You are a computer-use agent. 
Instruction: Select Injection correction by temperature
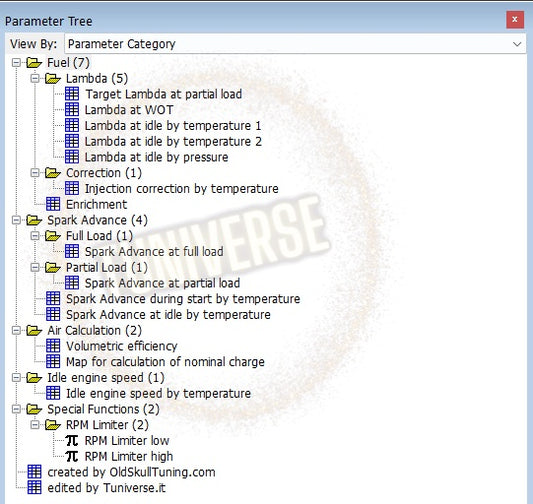[x=182, y=189]
